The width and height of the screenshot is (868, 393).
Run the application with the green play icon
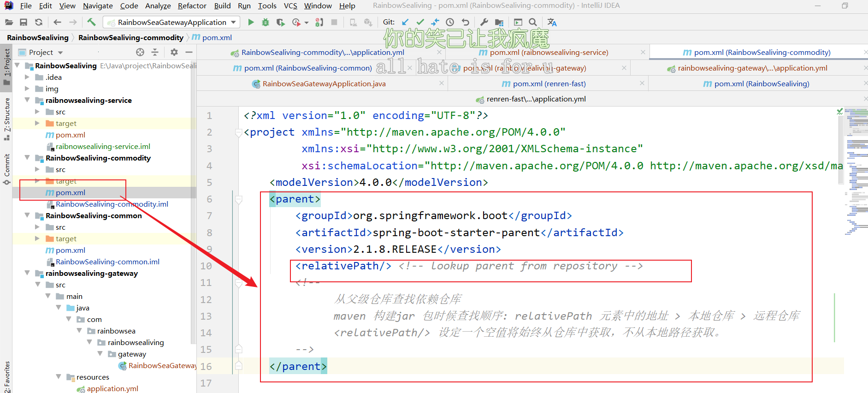[251, 22]
